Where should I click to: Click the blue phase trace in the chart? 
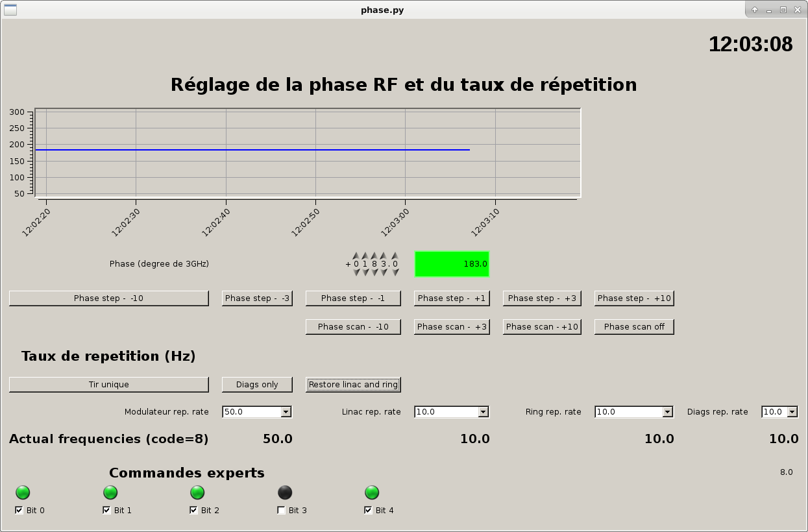click(x=260, y=150)
